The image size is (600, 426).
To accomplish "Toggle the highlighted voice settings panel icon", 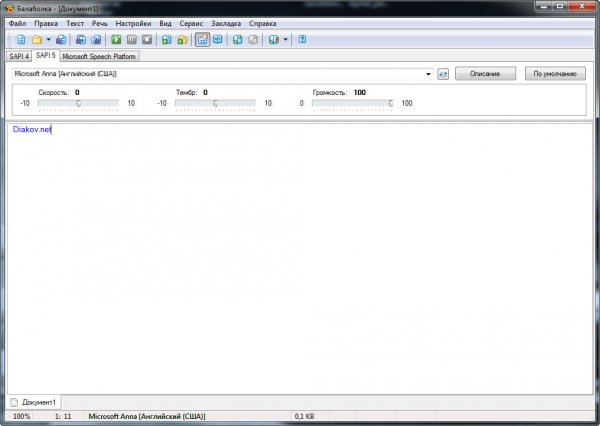I will pos(202,39).
